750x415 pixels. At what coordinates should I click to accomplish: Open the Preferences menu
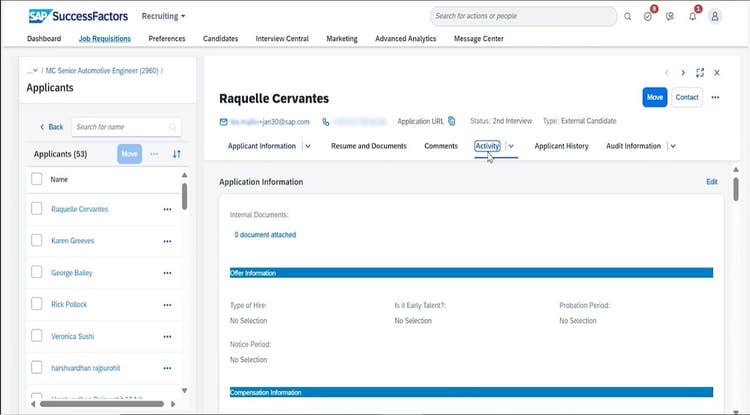(x=167, y=39)
